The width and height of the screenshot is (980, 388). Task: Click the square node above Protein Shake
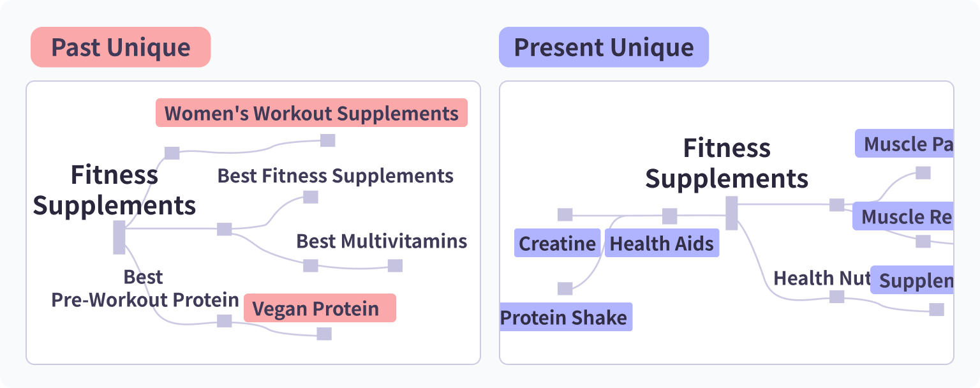coord(565,288)
